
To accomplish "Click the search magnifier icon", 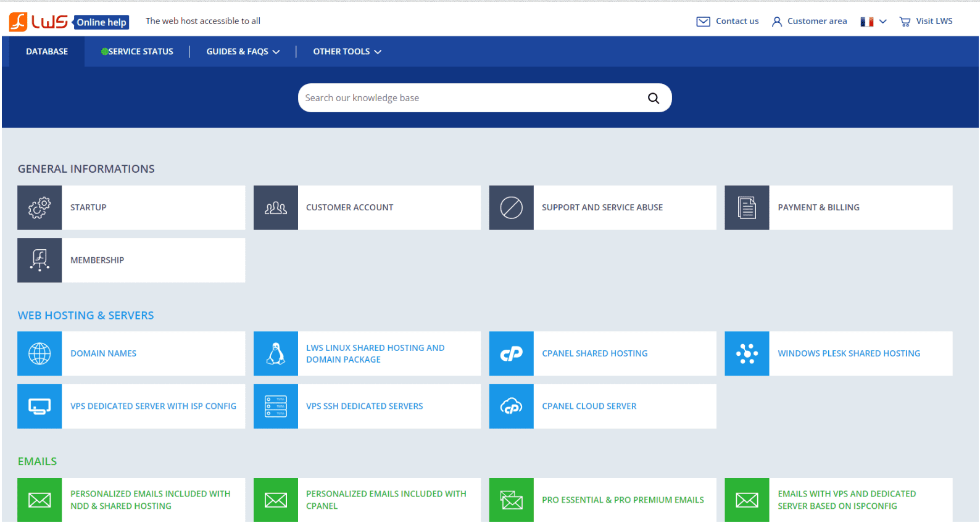I will click(653, 98).
